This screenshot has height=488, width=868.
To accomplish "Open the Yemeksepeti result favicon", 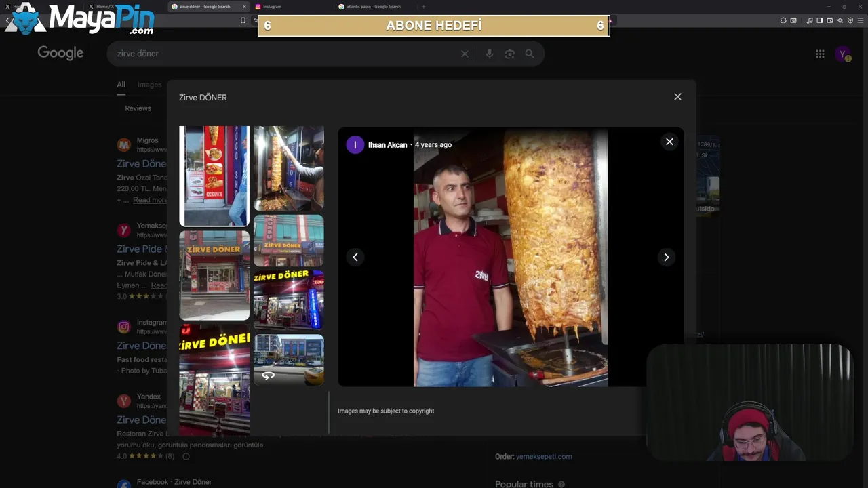I will (123, 230).
